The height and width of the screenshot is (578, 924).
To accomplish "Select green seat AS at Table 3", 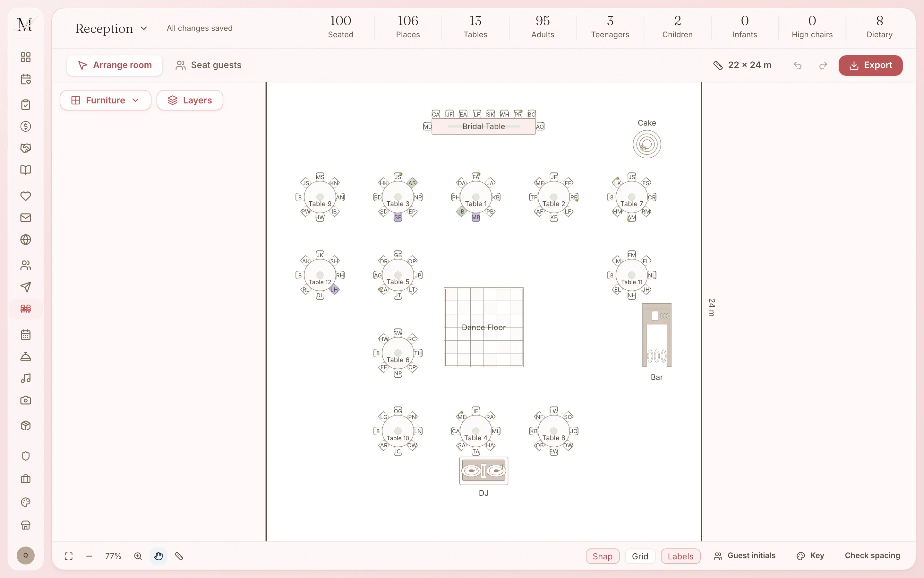I will (412, 183).
